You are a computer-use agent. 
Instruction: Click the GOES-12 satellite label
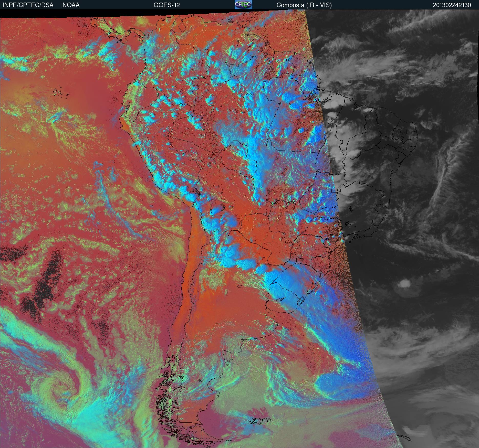[167, 5]
